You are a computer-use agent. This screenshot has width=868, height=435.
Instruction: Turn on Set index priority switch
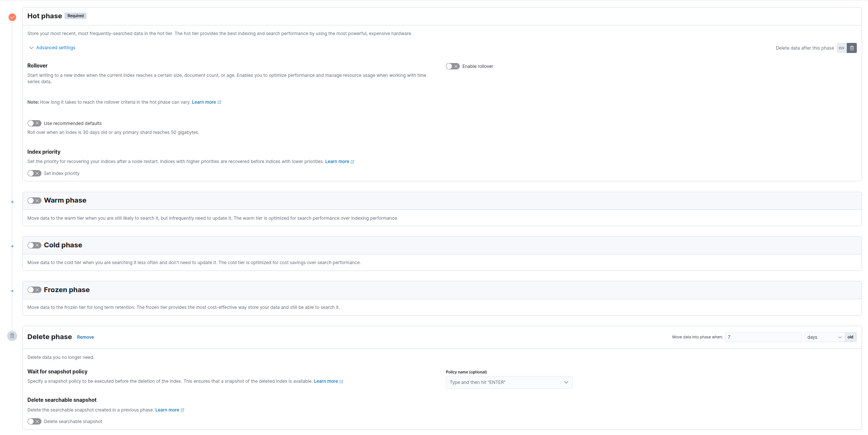click(34, 173)
